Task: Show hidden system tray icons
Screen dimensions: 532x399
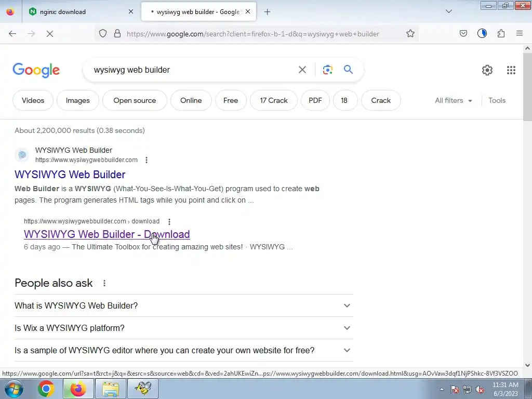Action: click(442, 389)
